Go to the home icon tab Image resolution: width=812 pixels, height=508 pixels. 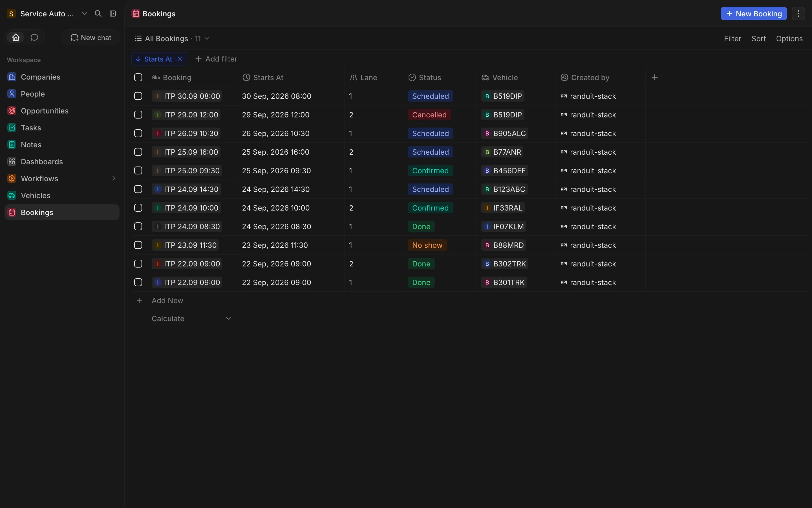16,37
